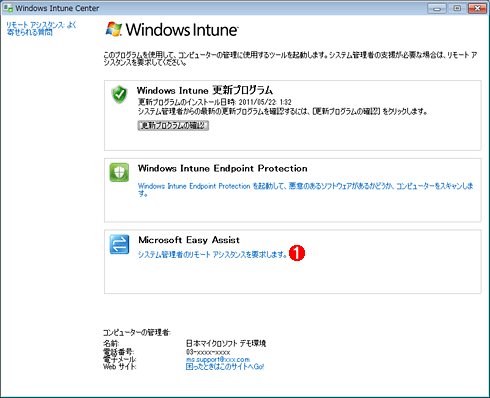Minimize the Windows Intune Center window
Viewport: 490px width, 398px height.
[437, 8]
